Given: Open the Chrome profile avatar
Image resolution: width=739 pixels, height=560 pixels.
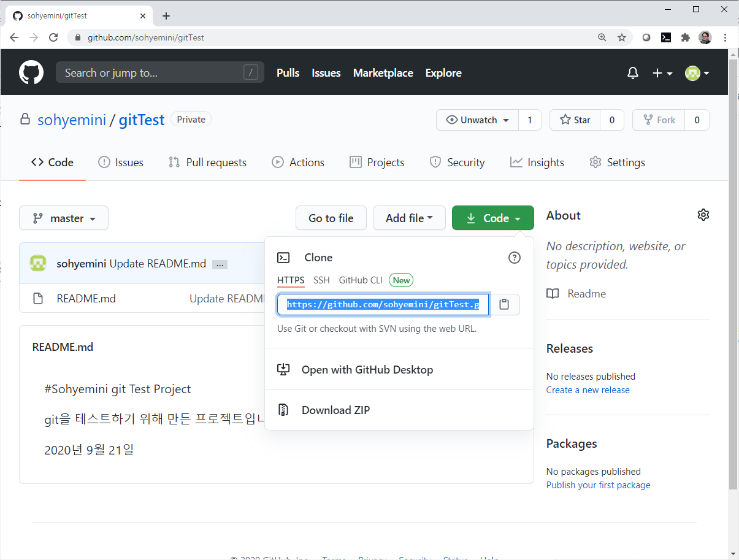Looking at the screenshot, I should pos(705,37).
